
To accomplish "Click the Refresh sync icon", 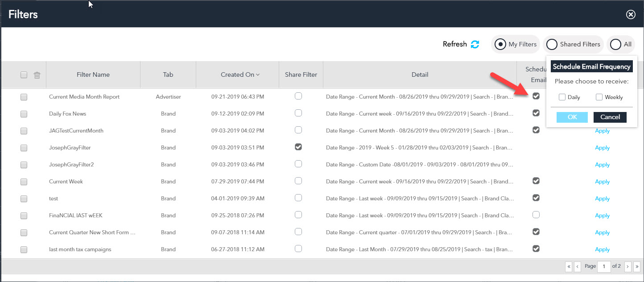I will tap(475, 44).
